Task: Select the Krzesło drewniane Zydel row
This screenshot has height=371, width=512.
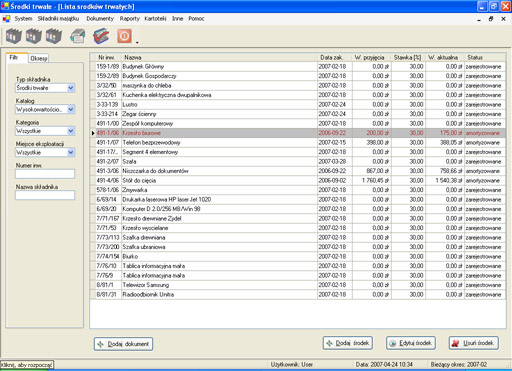Action: tap(298, 219)
